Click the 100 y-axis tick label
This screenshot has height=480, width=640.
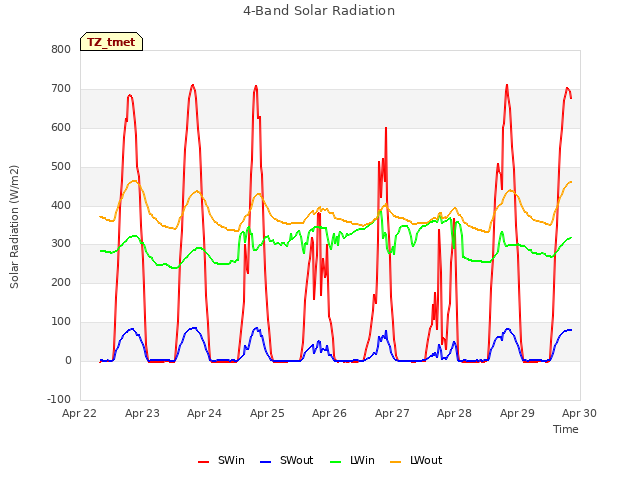(61, 322)
